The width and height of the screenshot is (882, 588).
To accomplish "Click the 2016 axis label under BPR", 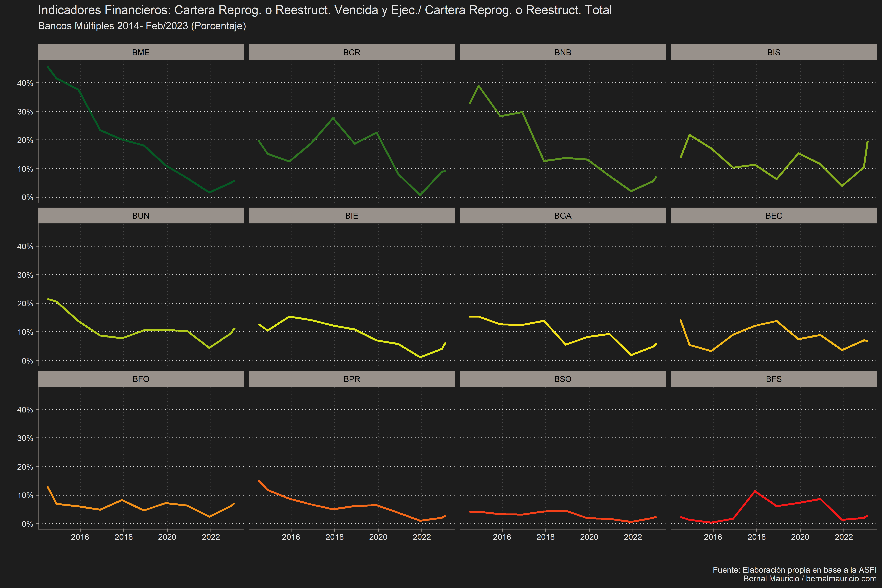I will (x=291, y=537).
